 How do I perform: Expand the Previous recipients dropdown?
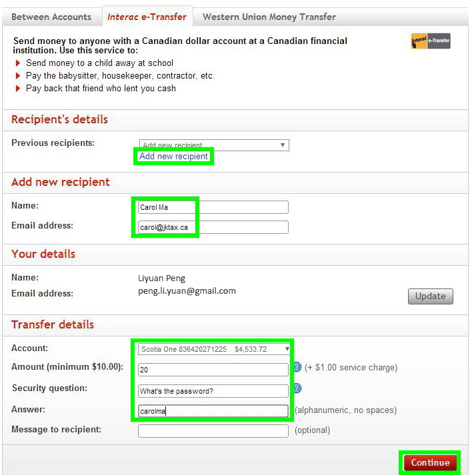pyautogui.click(x=213, y=145)
